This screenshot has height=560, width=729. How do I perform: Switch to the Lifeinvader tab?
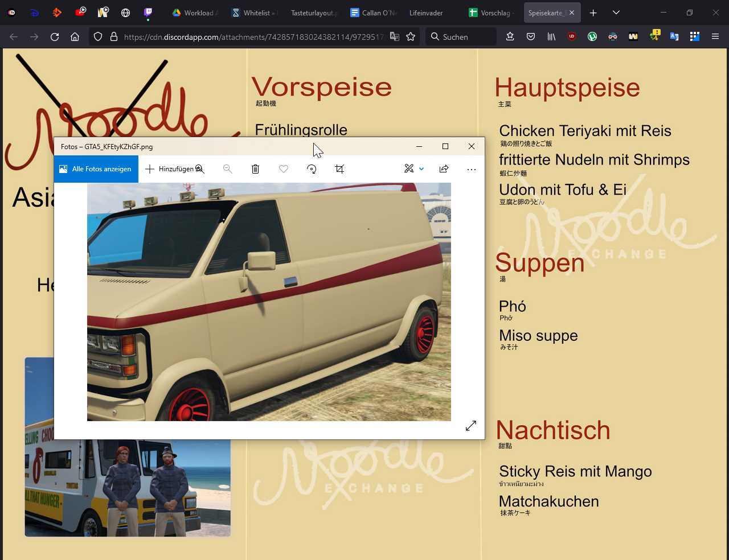click(x=432, y=13)
